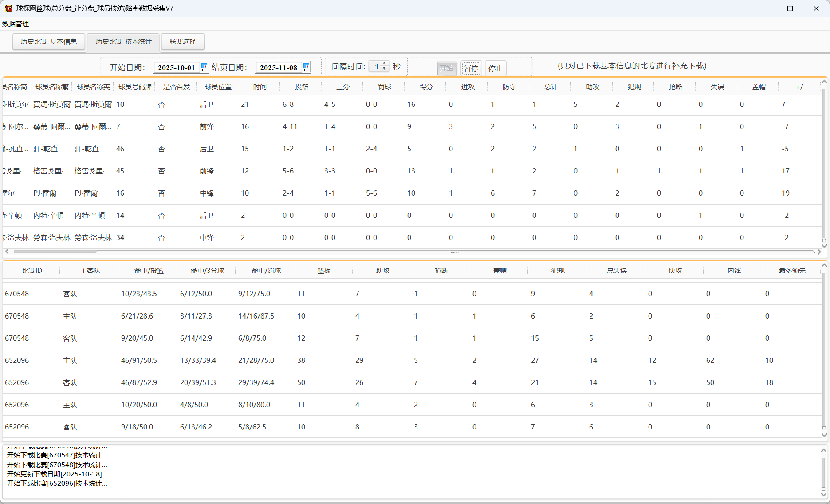The height and width of the screenshot is (504, 830).
Task: Increase the interval time spinner
Action: click(x=385, y=64)
